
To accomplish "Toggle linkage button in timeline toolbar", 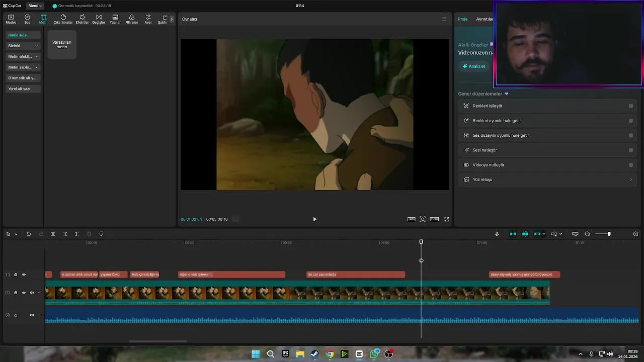I will click(x=537, y=234).
